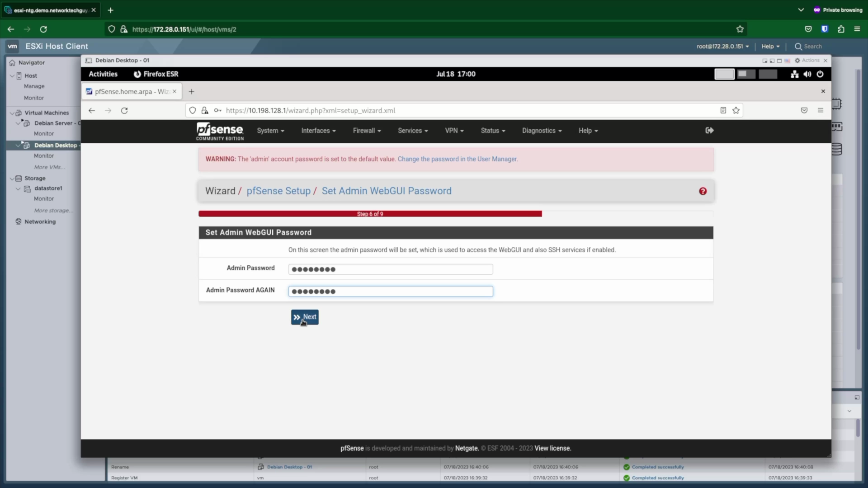Screen dimensions: 868x488
Task: Click the Admin Password field
Action: [x=391, y=269]
